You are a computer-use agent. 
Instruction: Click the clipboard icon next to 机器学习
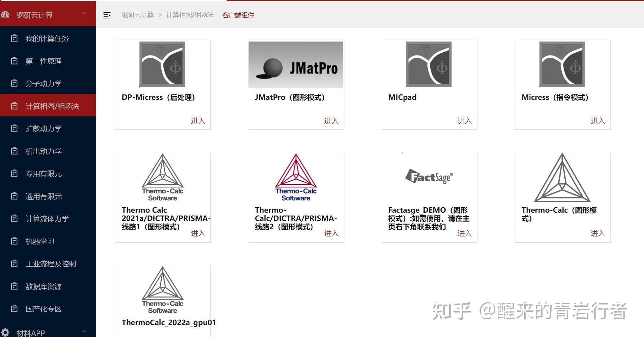tap(14, 241)
